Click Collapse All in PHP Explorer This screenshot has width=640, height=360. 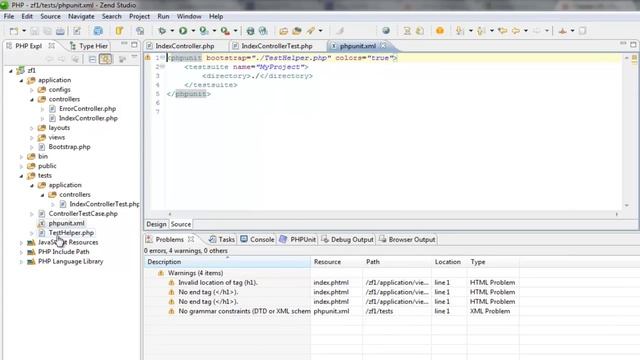pos(92,59)
